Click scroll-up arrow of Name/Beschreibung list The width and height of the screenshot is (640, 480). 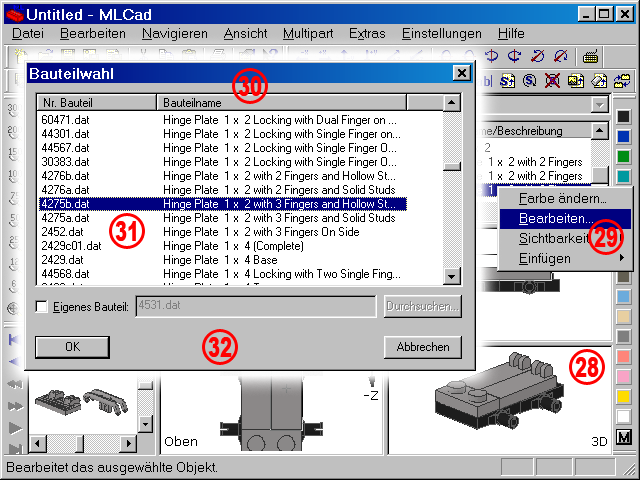point(599,131)
